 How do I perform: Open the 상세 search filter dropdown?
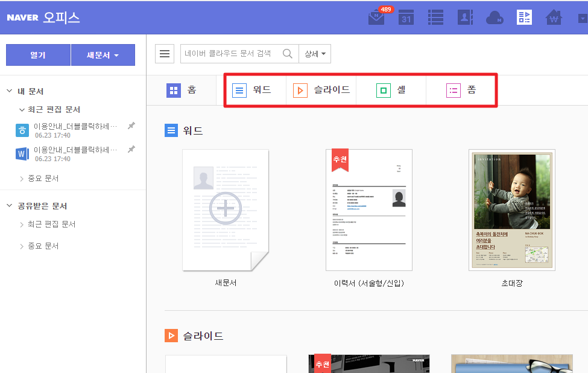click(315, 53)
